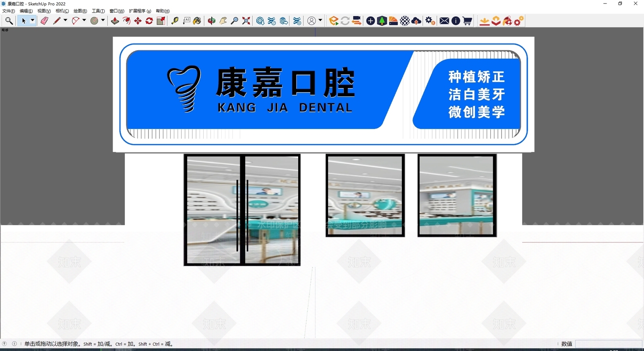Click the red gears plugin settings icon
644x351 pixels.
519,21
